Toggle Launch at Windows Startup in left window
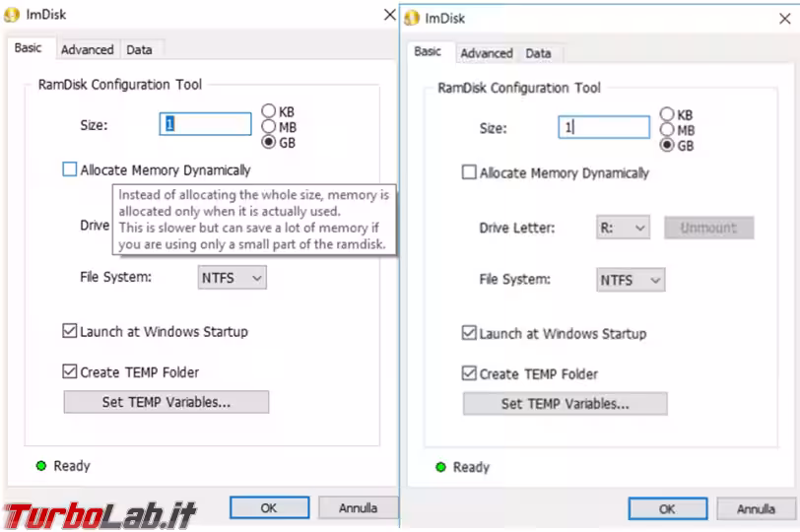800x532 pixels. pos(69,331)
